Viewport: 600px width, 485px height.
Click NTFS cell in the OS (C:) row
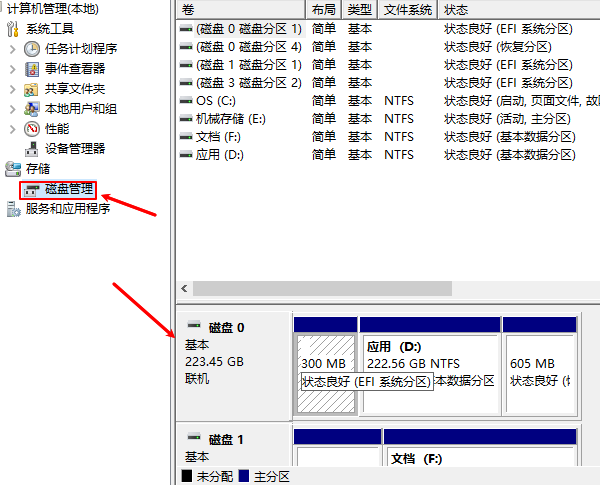coord(399,101)
